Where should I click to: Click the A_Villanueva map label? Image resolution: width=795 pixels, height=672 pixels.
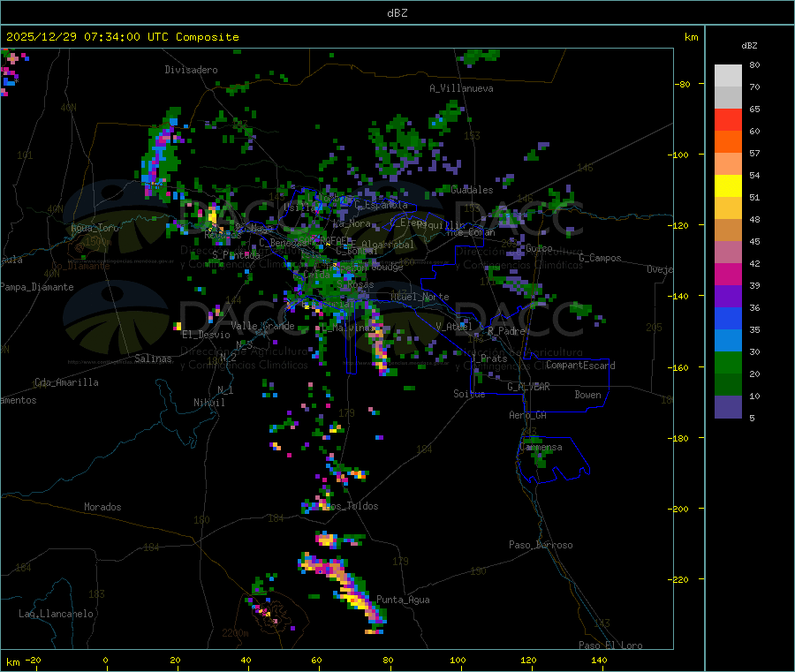coord(461,88)
